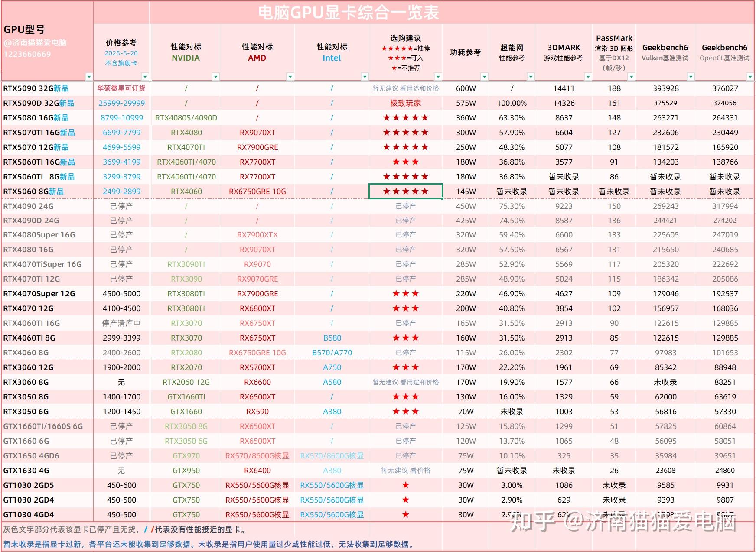Viewport: 756px width, 552px height.
Task: Click the price cell 3699-4199
Action: (x=121, y=162)
